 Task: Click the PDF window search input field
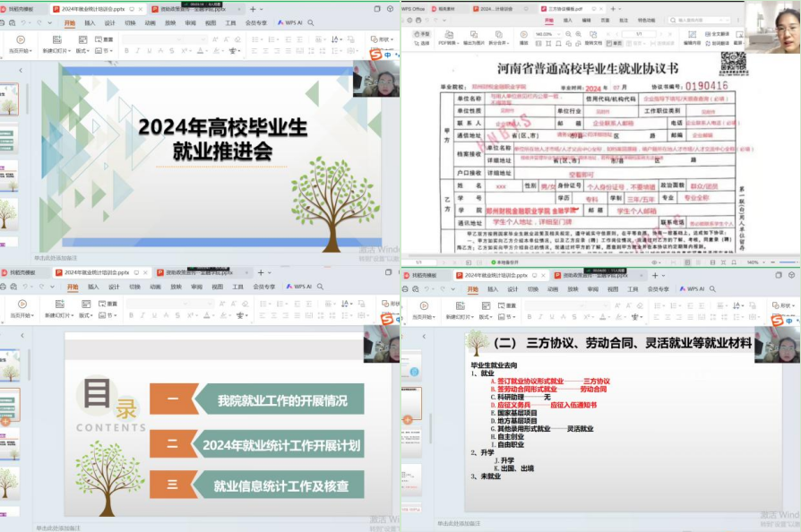[699, 20]
